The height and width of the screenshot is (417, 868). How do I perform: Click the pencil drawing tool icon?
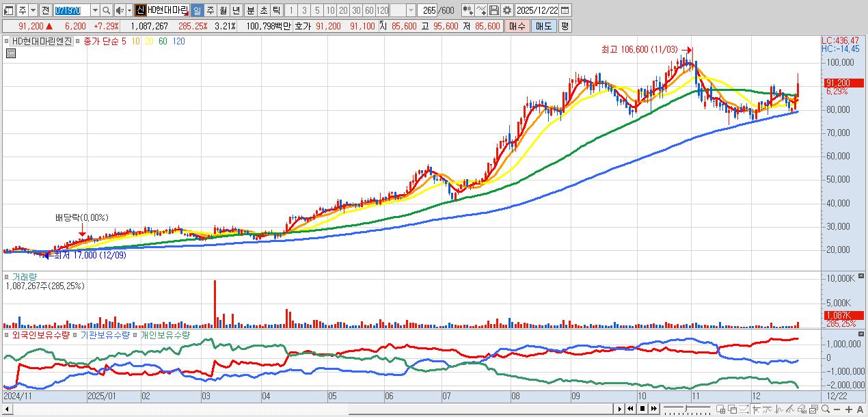tap(790, 409)
